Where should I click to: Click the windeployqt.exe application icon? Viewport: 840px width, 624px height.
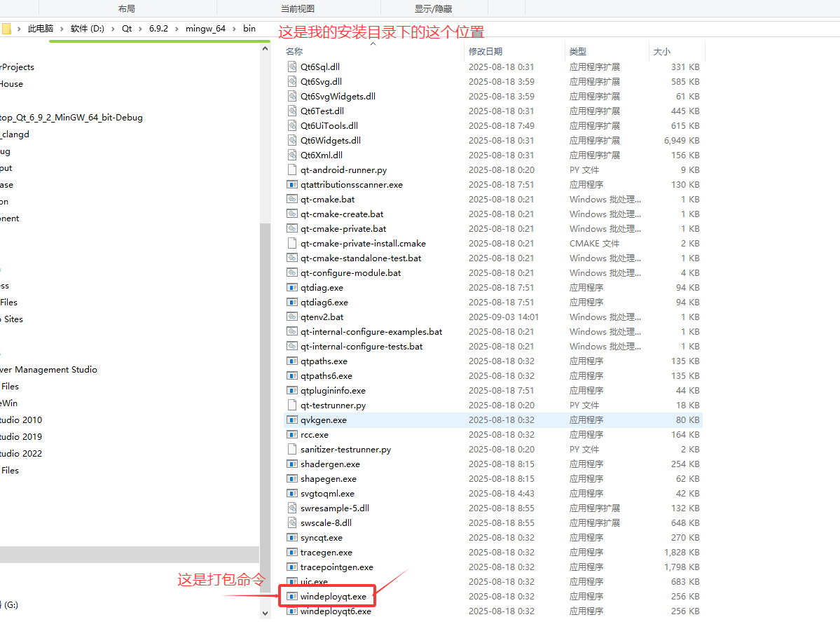pyautogui.click(x=292, y=596)
